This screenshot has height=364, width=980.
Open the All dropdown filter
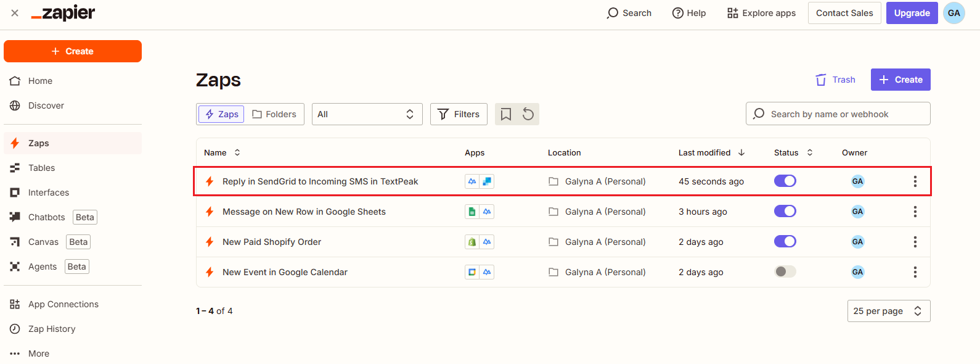[x=367, y=114]
